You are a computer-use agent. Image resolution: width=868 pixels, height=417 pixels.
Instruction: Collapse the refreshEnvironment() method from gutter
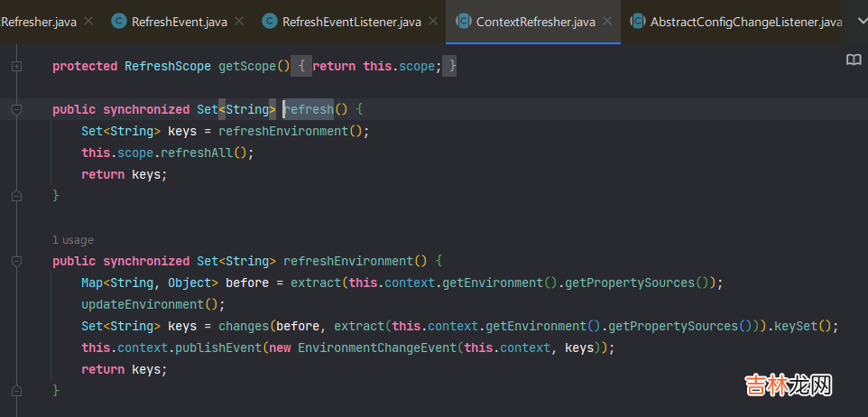pyautogui.click(x=16, y=261)
